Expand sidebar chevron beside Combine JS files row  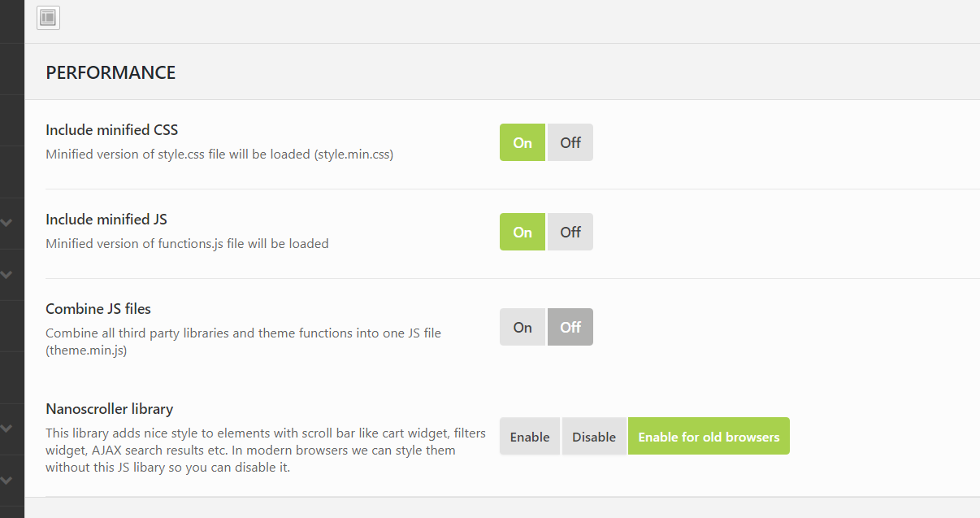click(x=7, y=275)
